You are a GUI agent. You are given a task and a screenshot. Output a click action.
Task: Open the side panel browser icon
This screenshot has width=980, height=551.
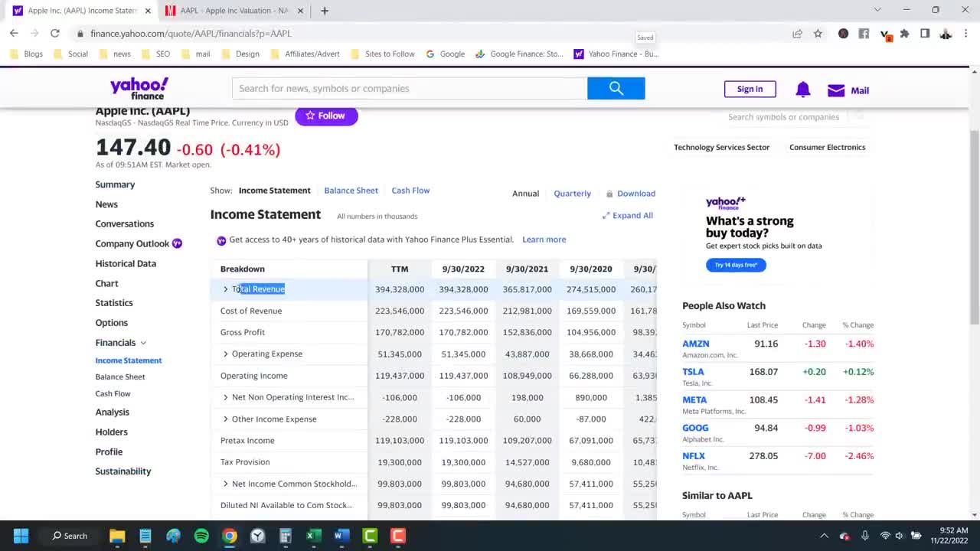925,34
